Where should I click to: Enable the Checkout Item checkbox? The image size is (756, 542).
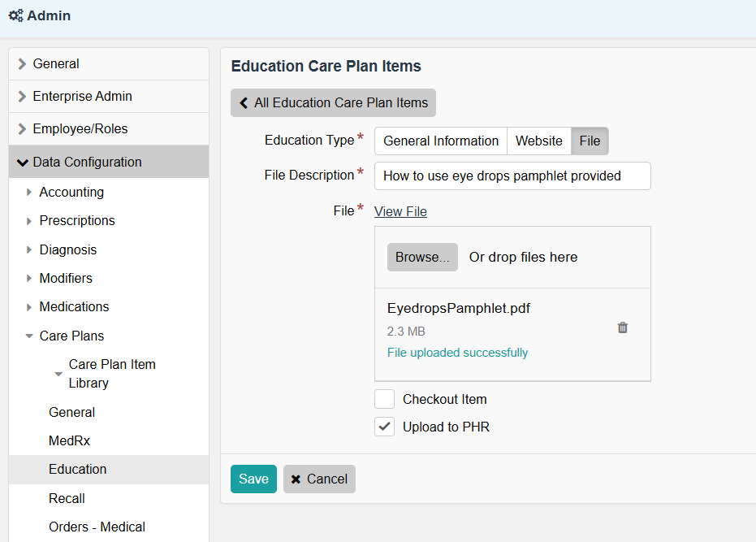coord(384,399)
